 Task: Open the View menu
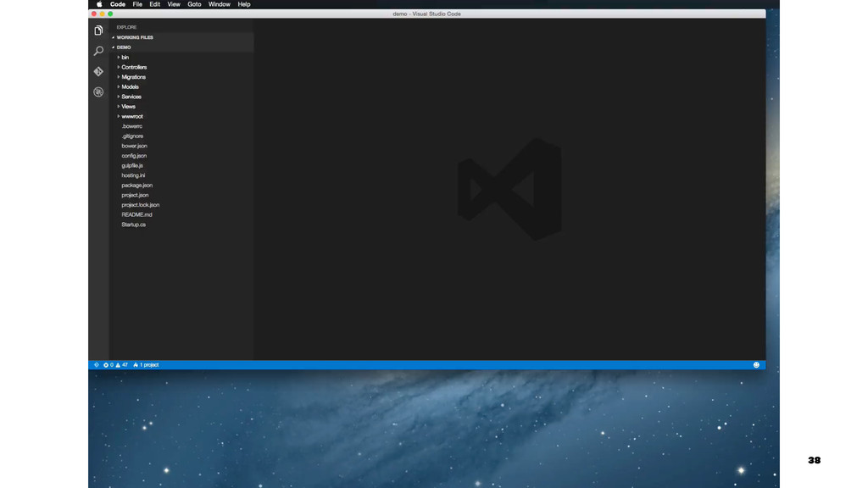(x=174, y=4)
